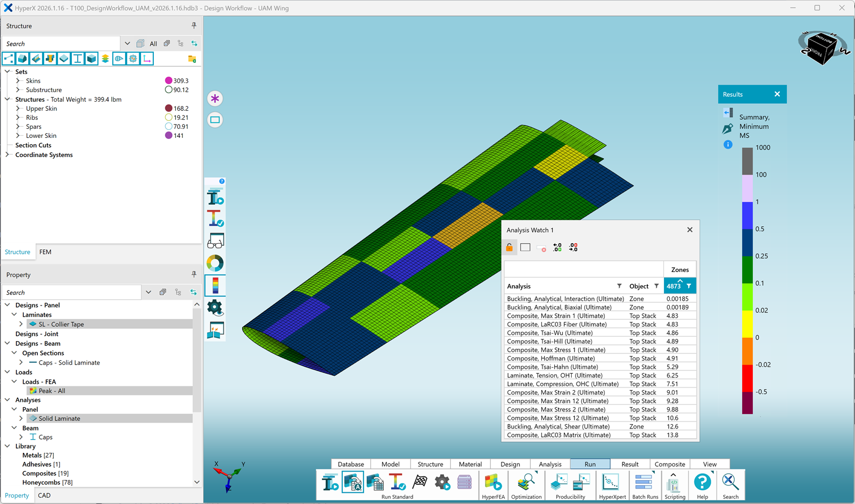The image size is (855, 504).
Task: Click the Search magnifier icon in ribbon
Action: click(x=730, y=483)
